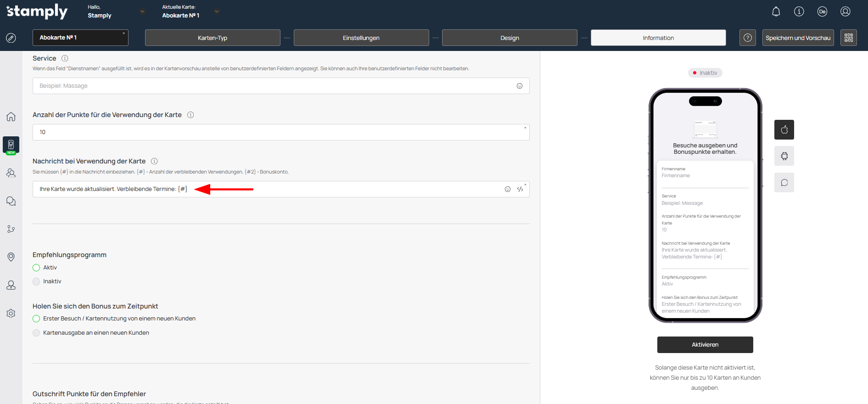Image resolution: width=868 pixels, height=404 pixels.
Task: Click Speichern und Vorschau button
Action: click(x=798, y=38)
